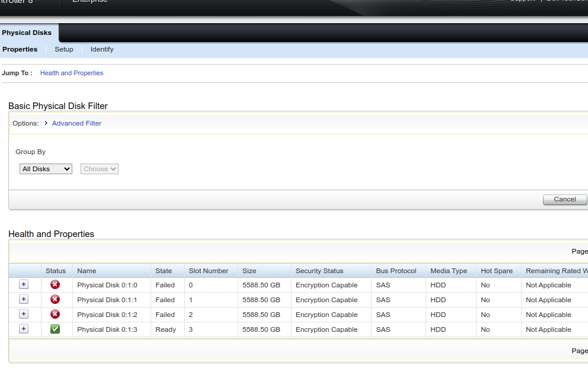Image resolution: width=588 pixels, height=381 pixels.
Task: Open the Setup sub-tab
Action: tap(64, 49)
